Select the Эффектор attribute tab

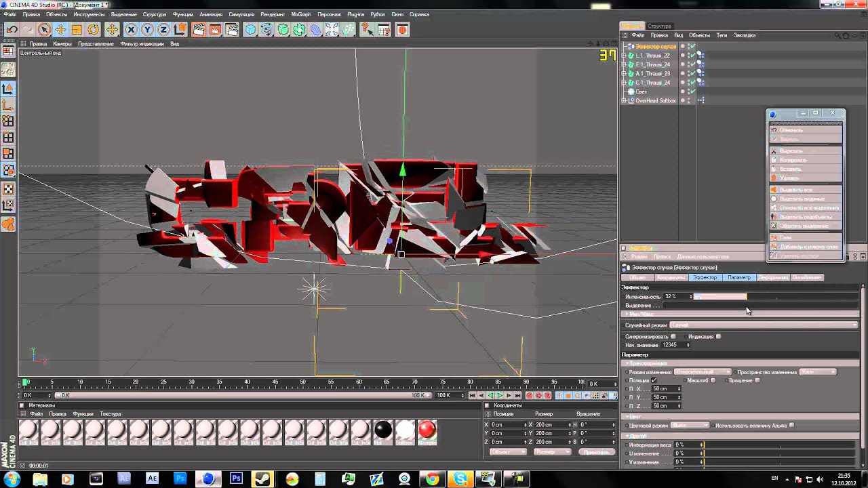[705, 277]
